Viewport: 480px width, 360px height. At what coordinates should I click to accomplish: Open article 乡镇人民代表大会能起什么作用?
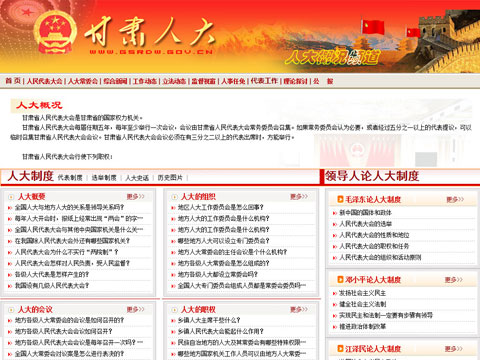point(221,332)
